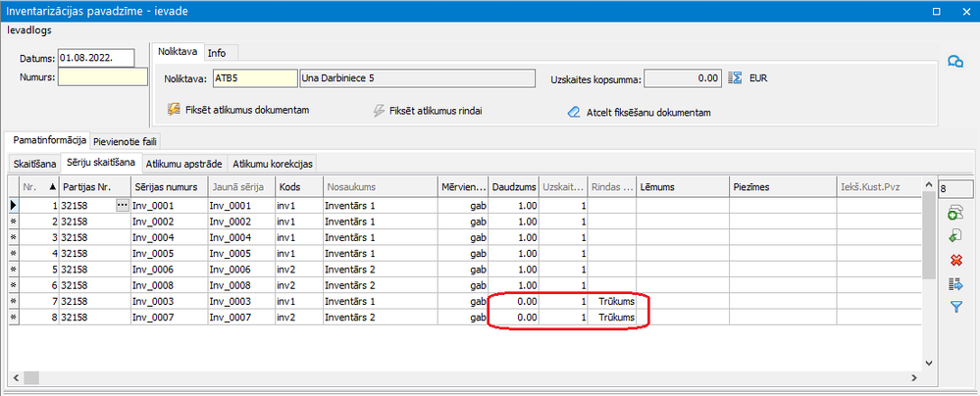Sort by the Nr. column header
This screenshot has width=980, height=396.
pos(39,186)
